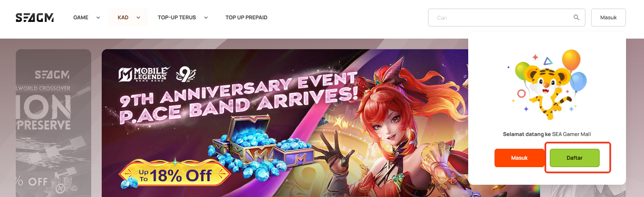Select the KAD menu label
This screenshot has height=197, width=644.
122,18
